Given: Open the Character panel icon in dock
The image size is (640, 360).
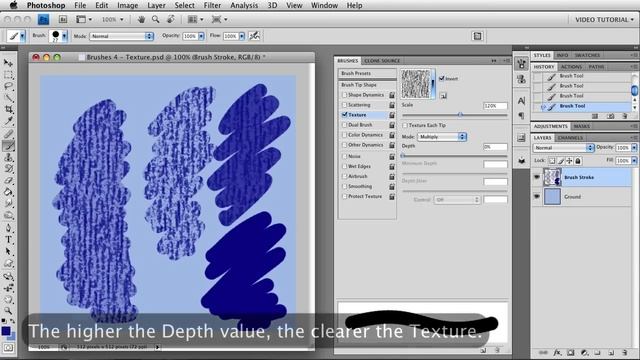Looking at the screenshot, I should tap(522, 101).
